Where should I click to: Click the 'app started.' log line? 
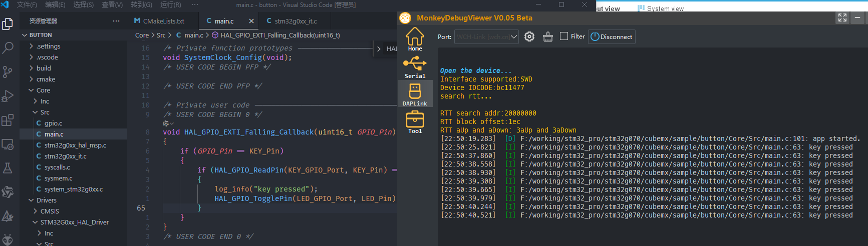(x=650, y=138)
